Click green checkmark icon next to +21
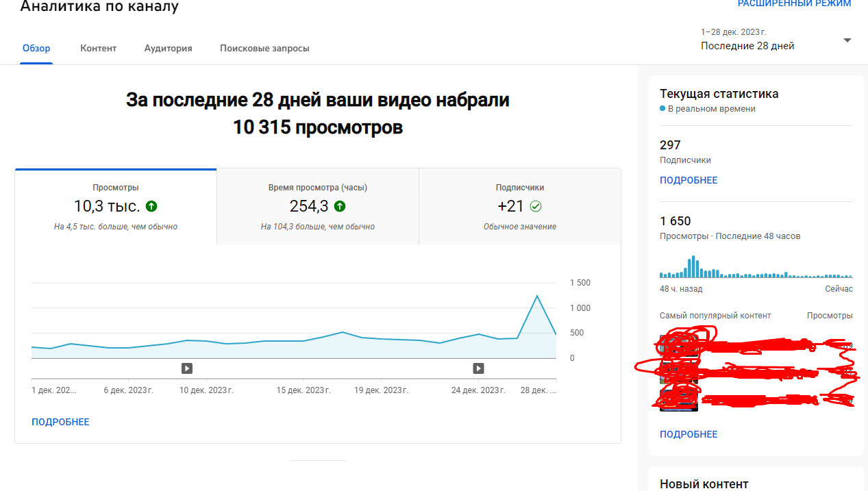Viewport: 868px width, 491px height. [536, 206]
